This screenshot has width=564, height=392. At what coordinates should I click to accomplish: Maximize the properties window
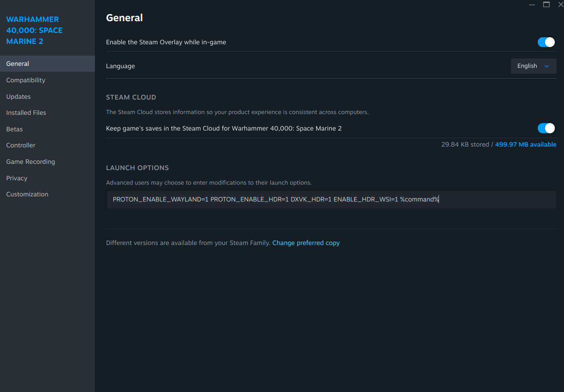pyautogui.click(x=546, y=5)
